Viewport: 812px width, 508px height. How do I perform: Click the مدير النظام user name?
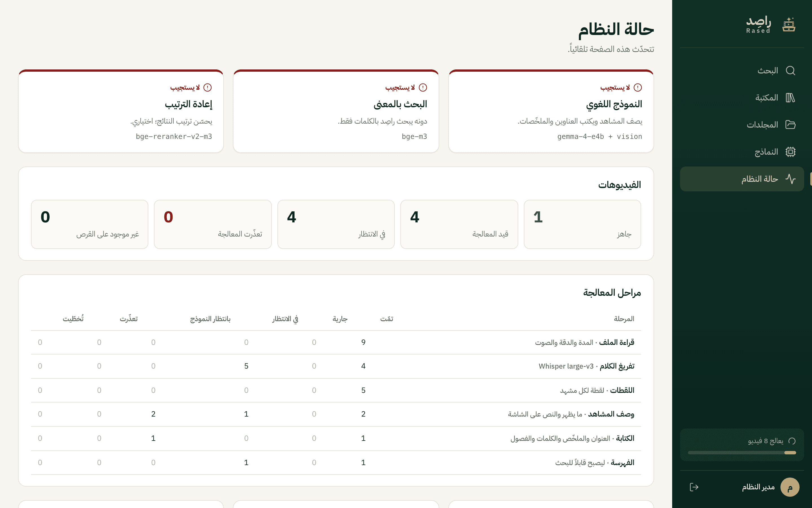758,487
